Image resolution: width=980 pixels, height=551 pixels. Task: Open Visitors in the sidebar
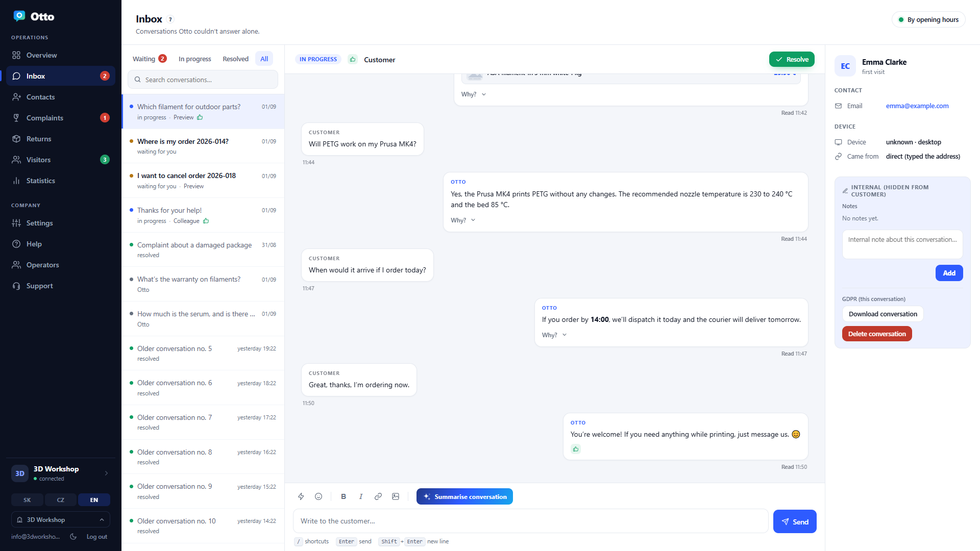(x=61, y=160)
